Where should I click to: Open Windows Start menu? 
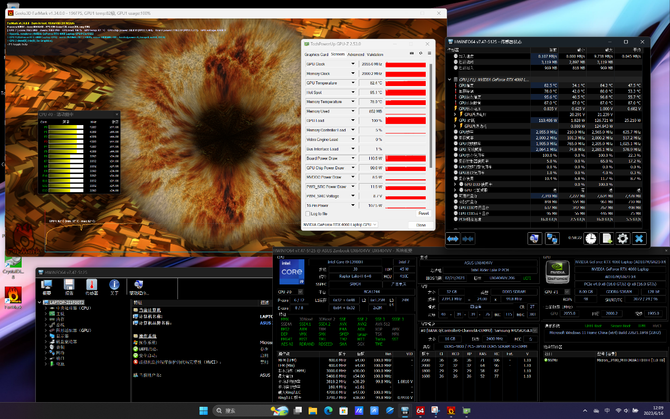point(204,410)
